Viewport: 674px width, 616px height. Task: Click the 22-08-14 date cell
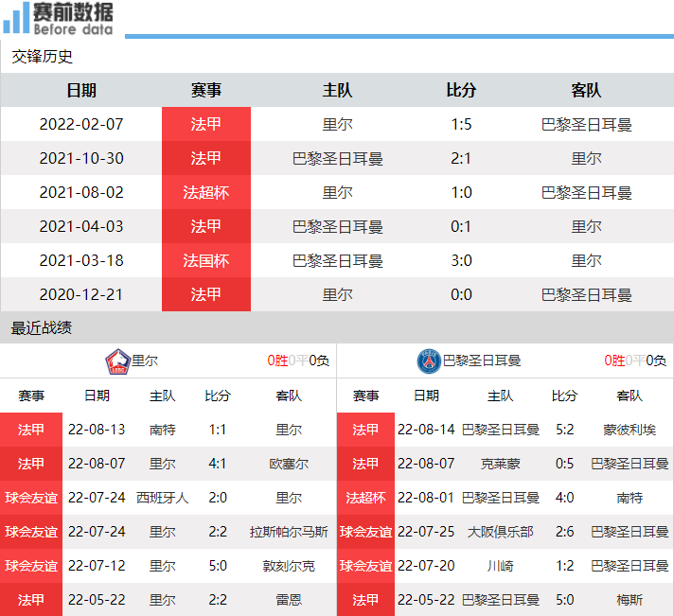coord(426,430)
